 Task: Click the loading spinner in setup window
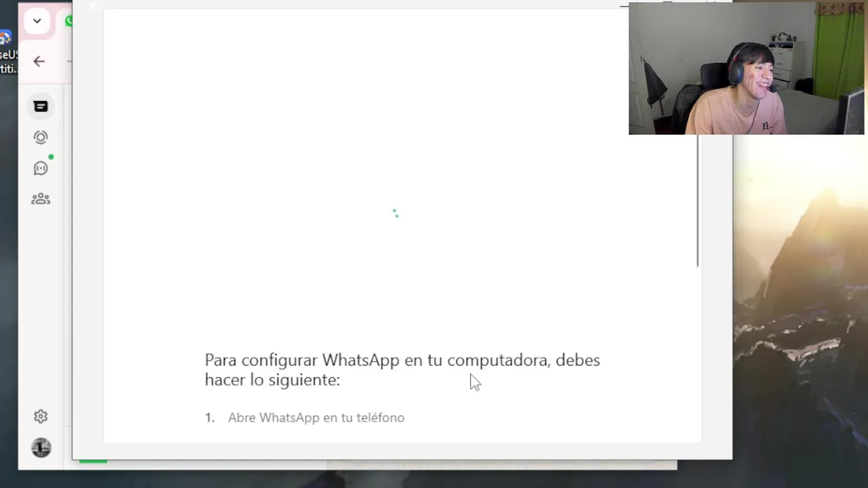point(395,214)
